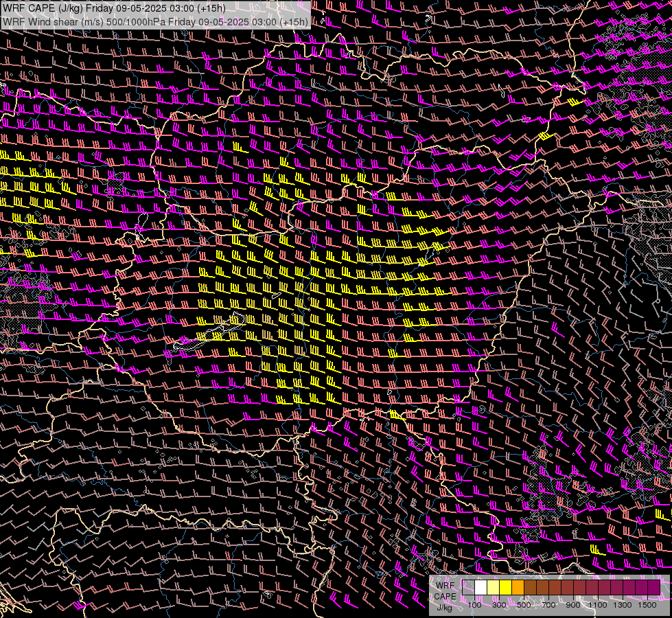
Task: Click the '900' legend value
Action: point(573,605)
